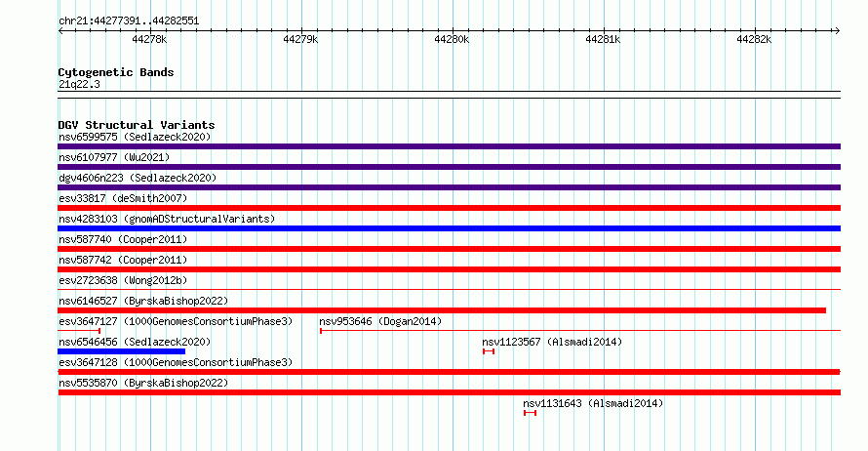This screenshot has width=868, height=451.
Task: Click the nsv4283103 blue variant bar
Action: pos(449,228)
